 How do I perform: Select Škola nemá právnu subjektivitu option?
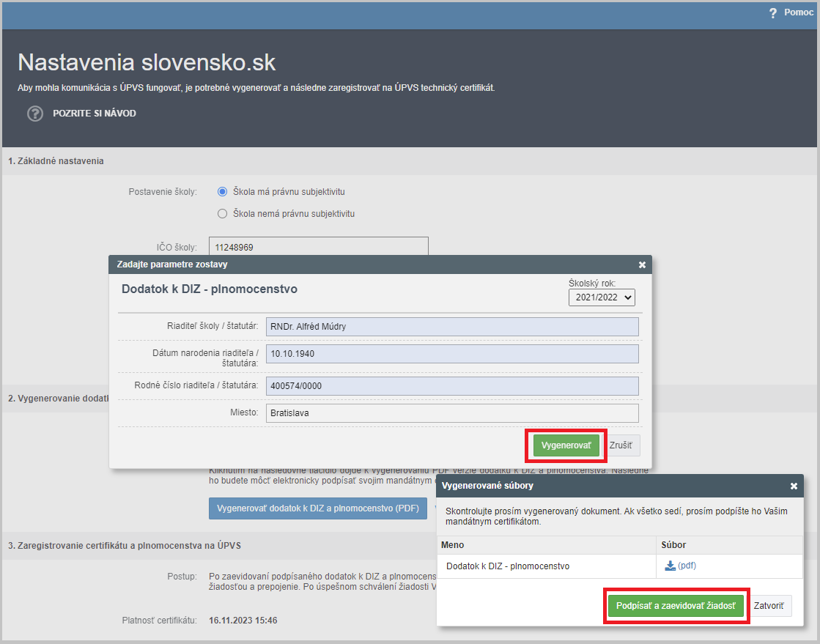pyautogui.click(x=223, y=214)
